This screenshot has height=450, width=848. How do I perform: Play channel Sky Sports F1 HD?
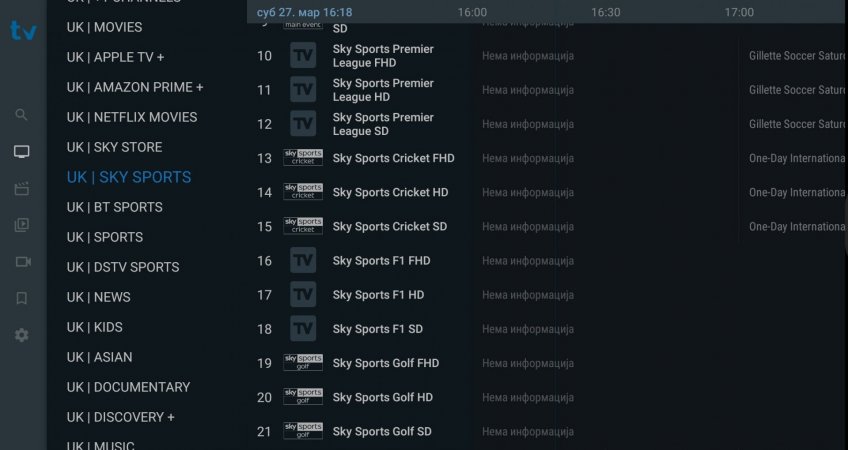(x=379, y=295)
